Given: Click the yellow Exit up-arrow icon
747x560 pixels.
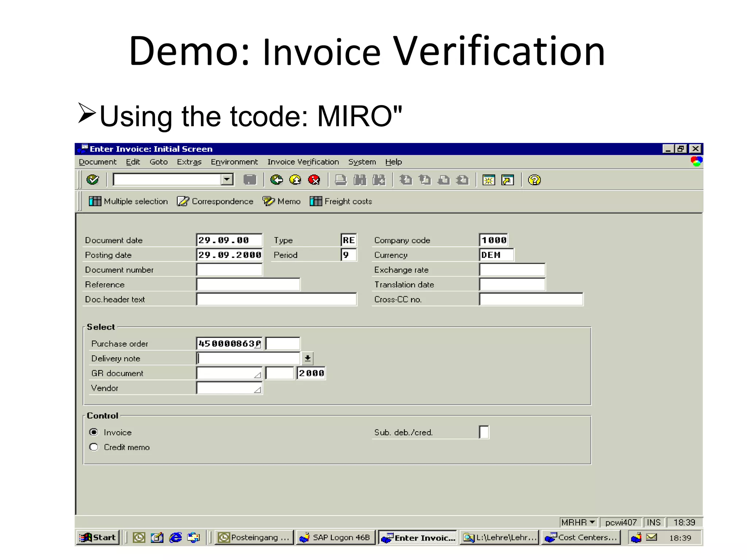Looking at the screenshot, I should click(295, 180).
